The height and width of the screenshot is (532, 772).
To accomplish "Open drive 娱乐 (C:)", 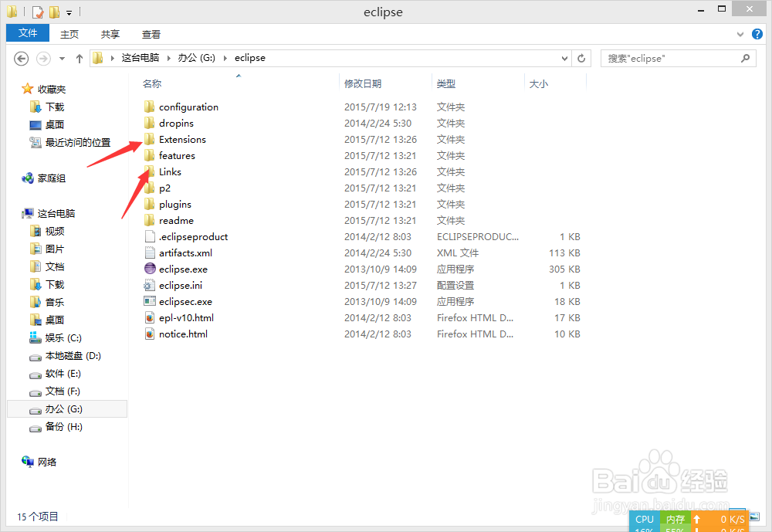I will (x=63, y=338).
